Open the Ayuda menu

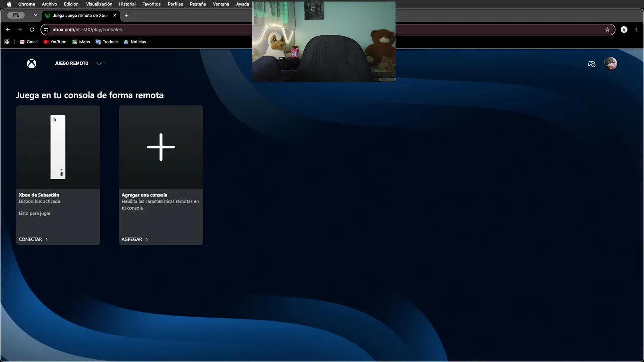[x=243, y=4]
